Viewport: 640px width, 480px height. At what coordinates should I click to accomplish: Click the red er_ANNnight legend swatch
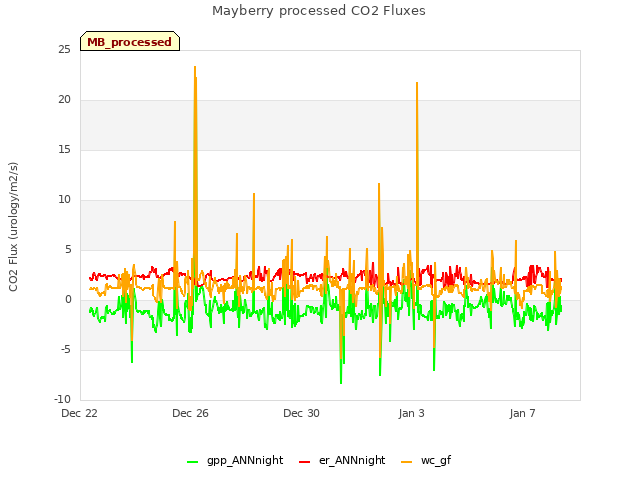tap(304, 462)
